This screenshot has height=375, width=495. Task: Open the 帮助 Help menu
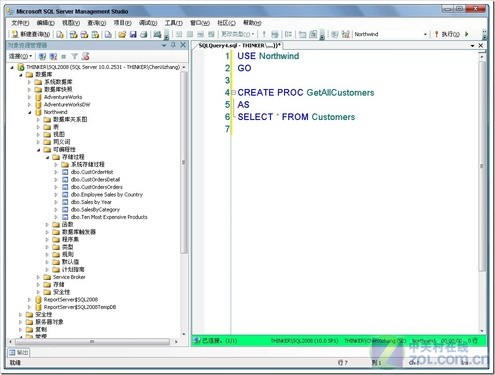click(252, 23)
